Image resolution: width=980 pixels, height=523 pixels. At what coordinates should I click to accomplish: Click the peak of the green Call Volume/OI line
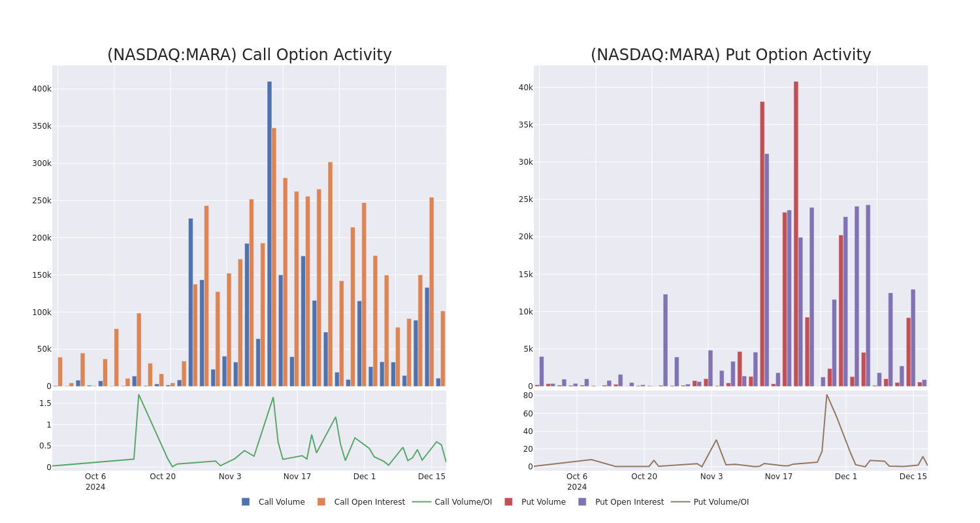[x=139, y=394]
